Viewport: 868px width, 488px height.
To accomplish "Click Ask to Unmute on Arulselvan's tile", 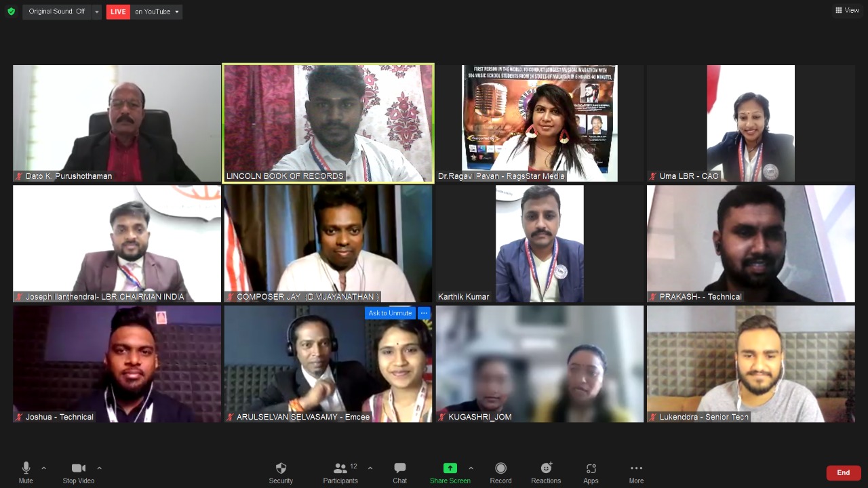I will click(x=390, y=313).
